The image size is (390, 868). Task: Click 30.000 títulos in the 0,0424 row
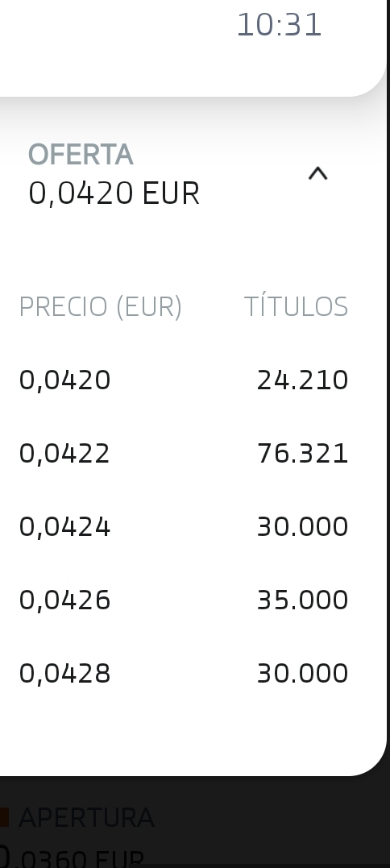point(303,526)
